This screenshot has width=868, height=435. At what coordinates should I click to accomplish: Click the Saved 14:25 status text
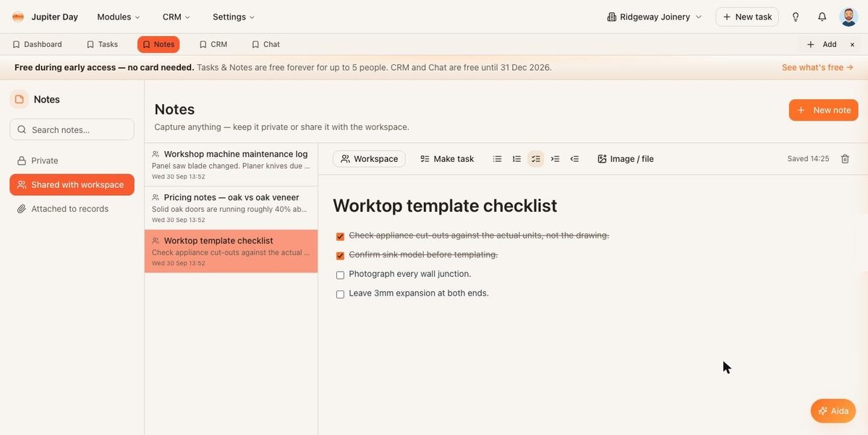(x=808, y=159)
